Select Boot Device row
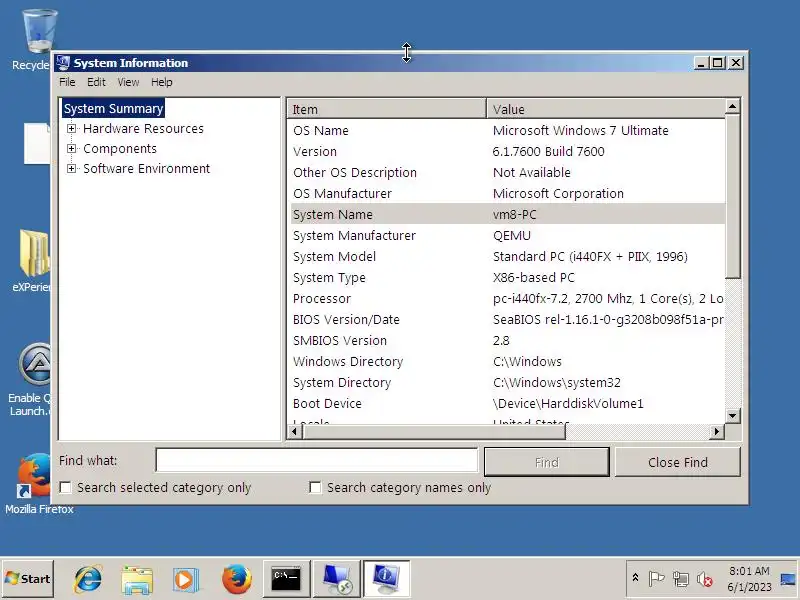Image resolution: width=800 pixels, height=600 pixels. tap(508, 403)
